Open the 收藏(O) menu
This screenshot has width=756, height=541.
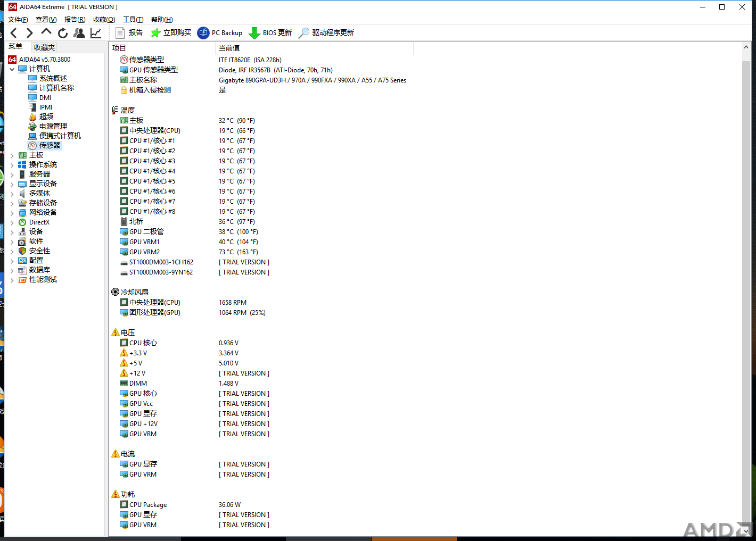[x=104, y=20]
